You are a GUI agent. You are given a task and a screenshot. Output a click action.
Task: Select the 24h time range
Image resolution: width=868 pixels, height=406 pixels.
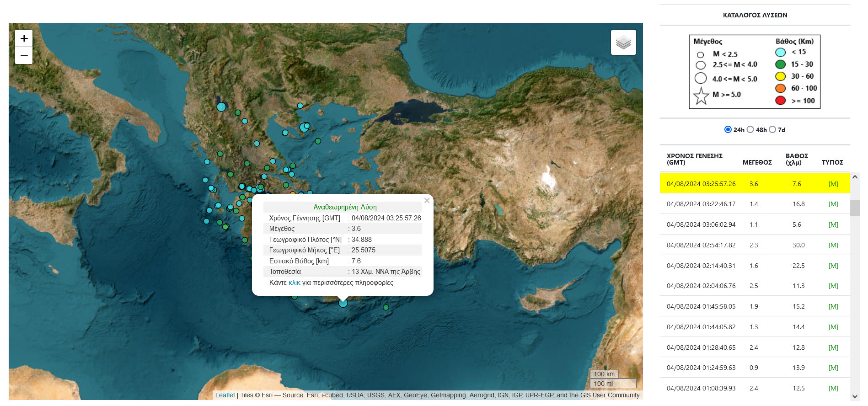[x=728, y=130]
